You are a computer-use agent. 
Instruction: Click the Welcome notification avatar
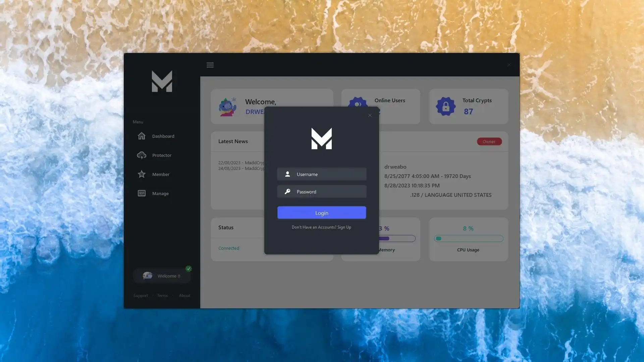[147, 276]
